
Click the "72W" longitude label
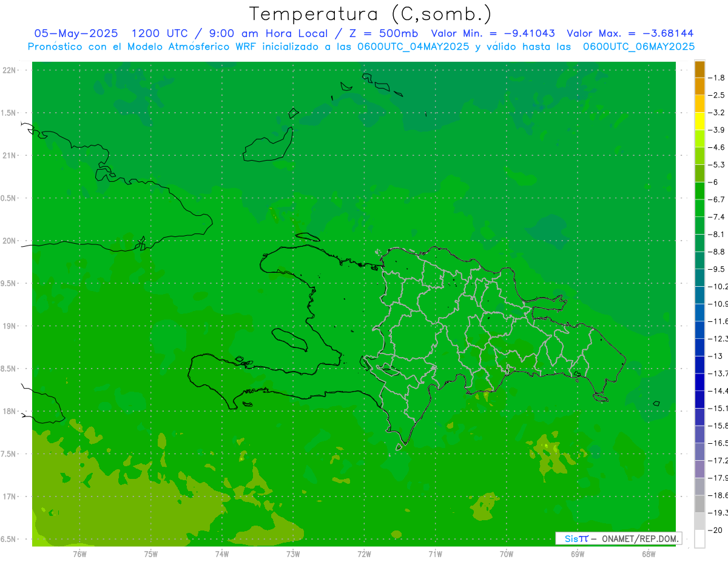point(364,554)
